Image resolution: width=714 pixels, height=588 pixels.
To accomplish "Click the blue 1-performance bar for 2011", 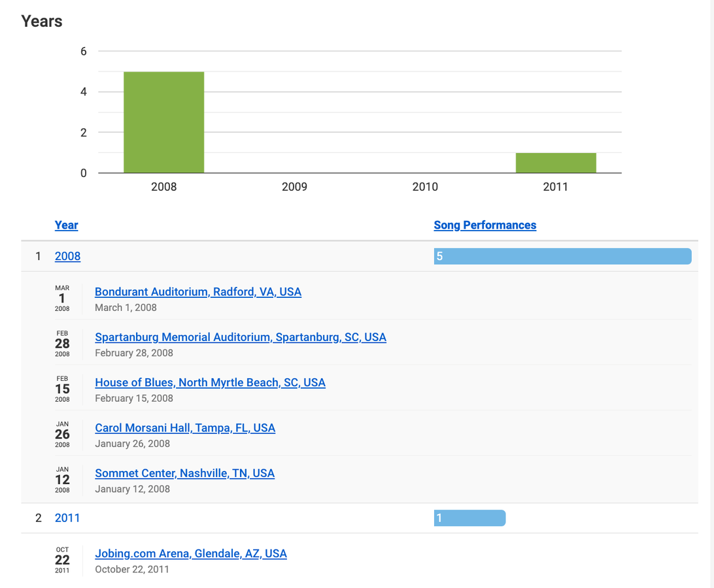I will pyautogui.click(x=469, y=518).
